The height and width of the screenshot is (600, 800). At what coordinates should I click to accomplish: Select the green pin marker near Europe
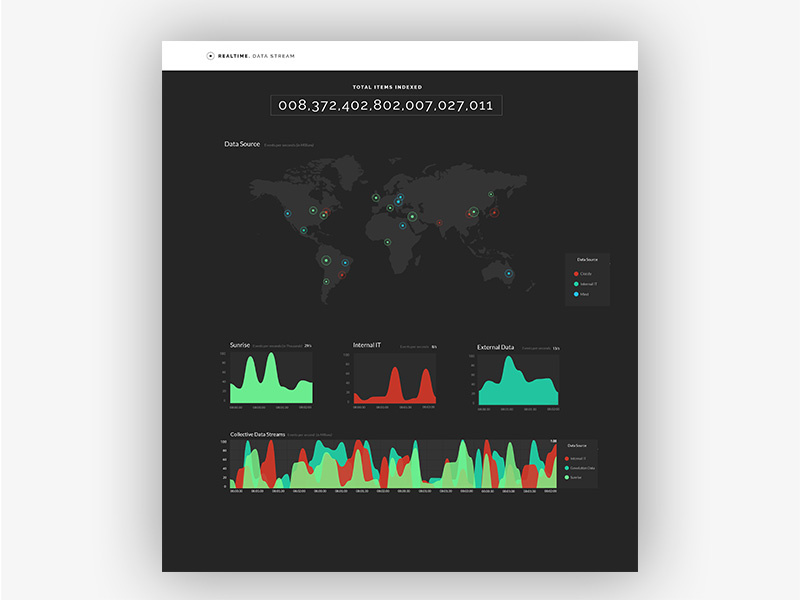click(376, 197)
